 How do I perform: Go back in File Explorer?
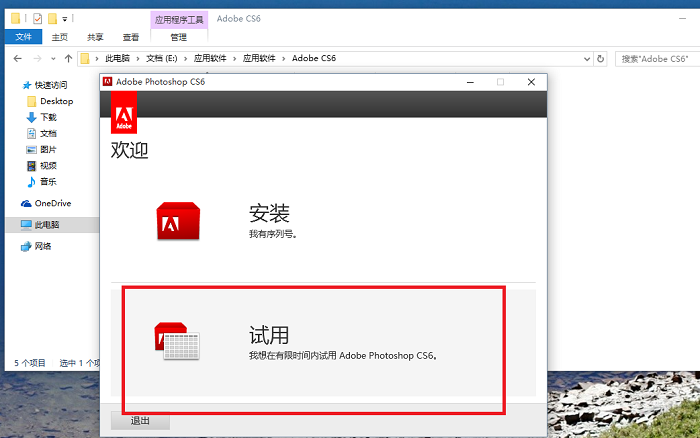(x=17, y=58)
